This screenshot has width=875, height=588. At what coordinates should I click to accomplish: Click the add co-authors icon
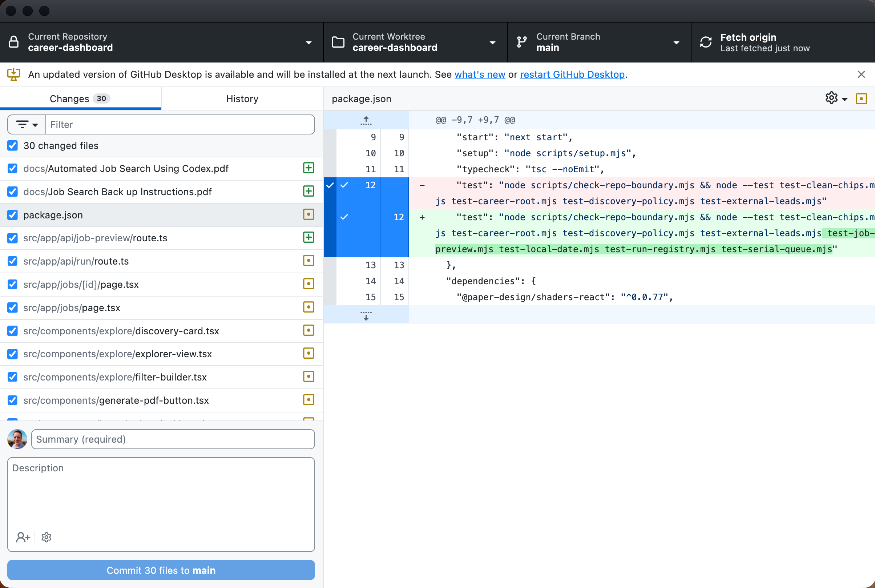23,537
